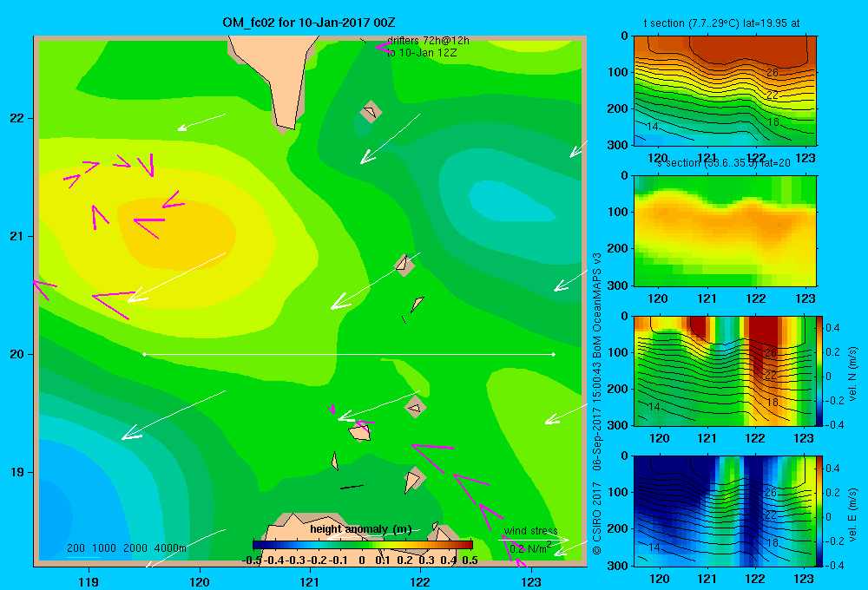The image size is (868, 590).
Task: Select longitude label 120 under the main map
Action: click(200, 581)
